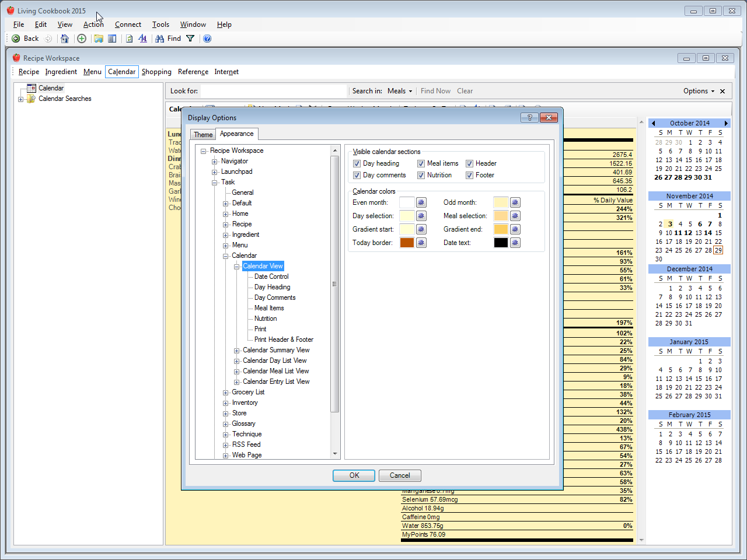Collapse the Calendar View tree node

(237, 267)
